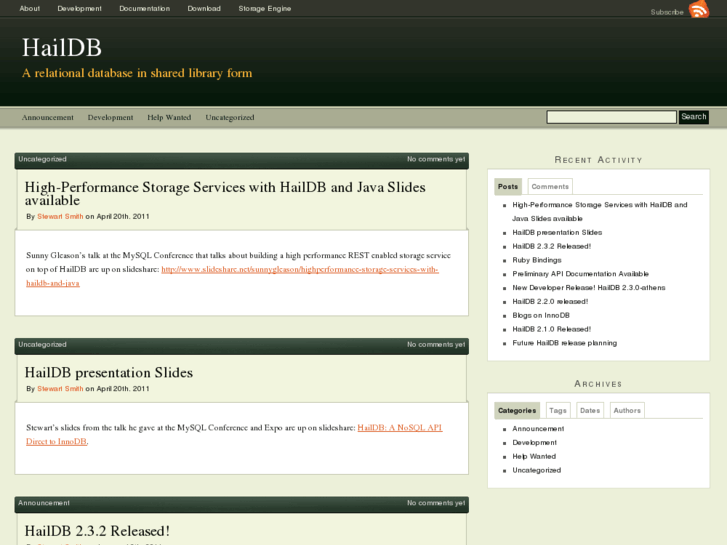This screenshot has height=545, width=727.
Task: Click No comments yet on 2.3.2 Released post
Action: coord(436,503)
